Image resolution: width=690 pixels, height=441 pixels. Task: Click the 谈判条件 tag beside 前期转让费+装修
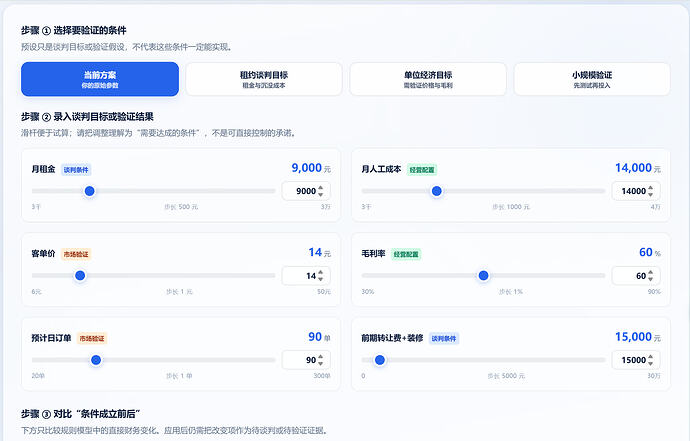tap(444, 338)
